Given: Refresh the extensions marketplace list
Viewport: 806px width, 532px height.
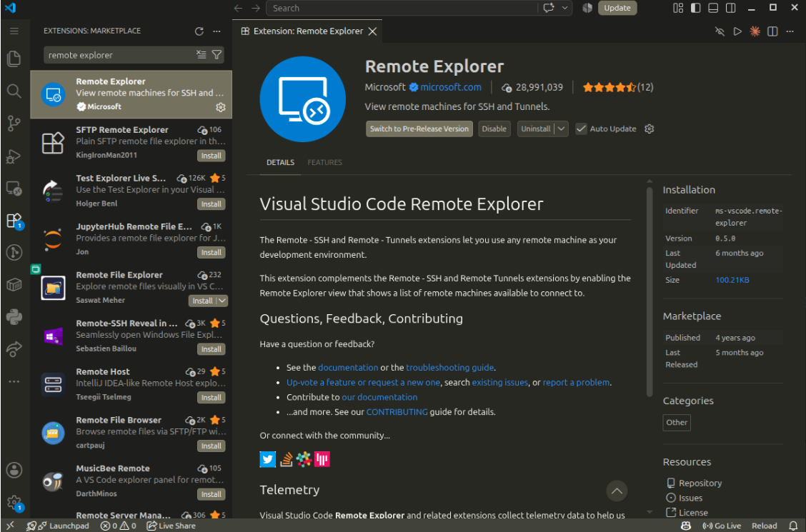Looking at the screenshot, I should pos(199,31).
